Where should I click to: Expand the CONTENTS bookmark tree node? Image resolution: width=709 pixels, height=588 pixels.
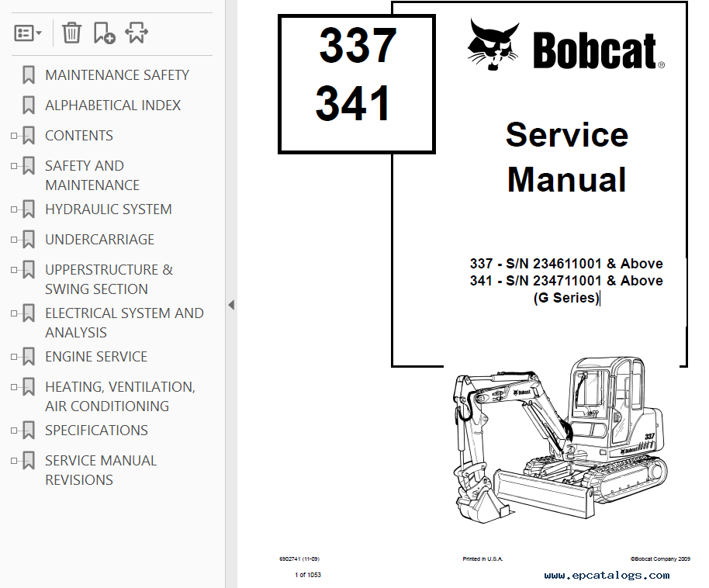click(14, 136)
